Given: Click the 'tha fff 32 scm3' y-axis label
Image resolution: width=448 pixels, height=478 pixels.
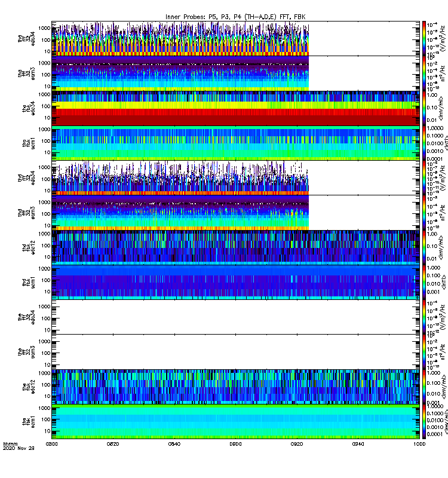Looking at the screenshot, I should coord(26,73).
